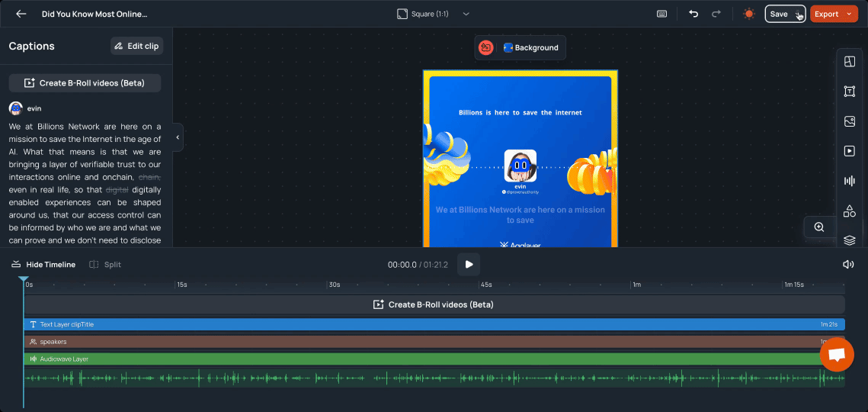Play the video preview
868x412 pixels.
click(469, 265)
